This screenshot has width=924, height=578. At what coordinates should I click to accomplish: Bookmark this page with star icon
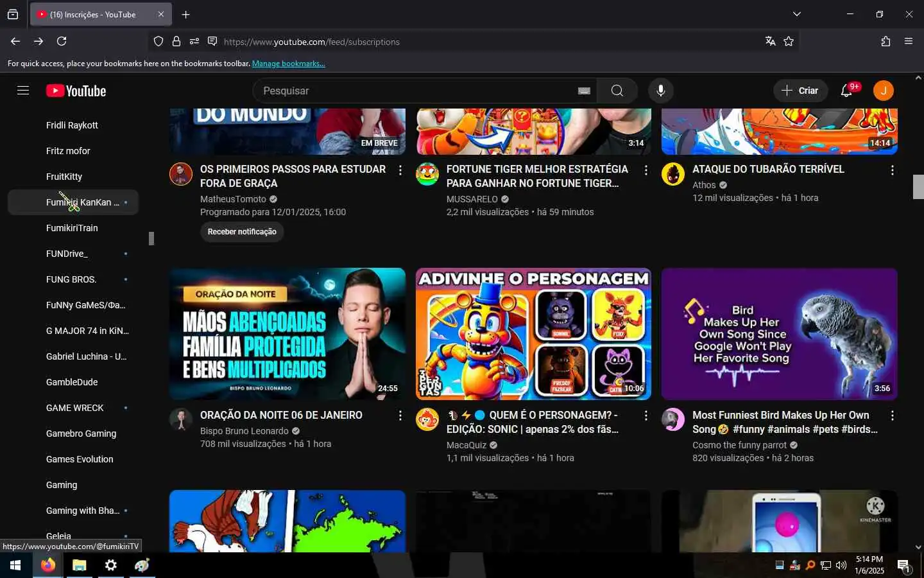(x=789, y=41)
